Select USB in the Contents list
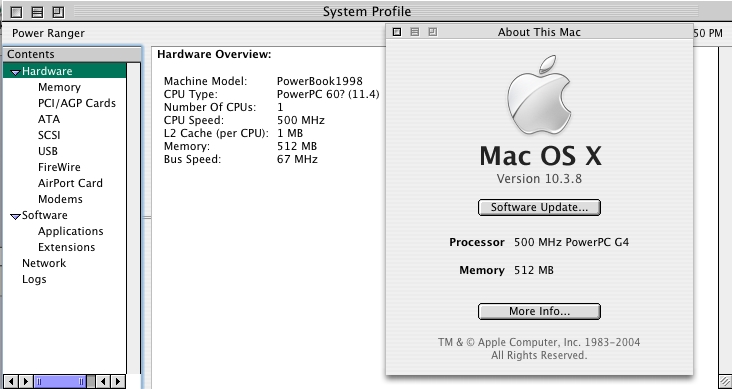Image resolution: width=732 pixels, height=389 pixels. tap(48, 151)
